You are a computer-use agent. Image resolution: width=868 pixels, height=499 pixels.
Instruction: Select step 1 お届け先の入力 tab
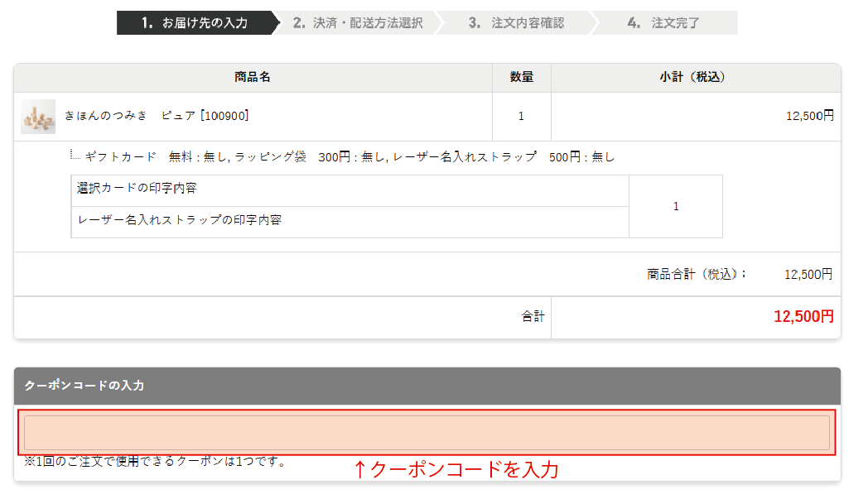coord(195,23)
